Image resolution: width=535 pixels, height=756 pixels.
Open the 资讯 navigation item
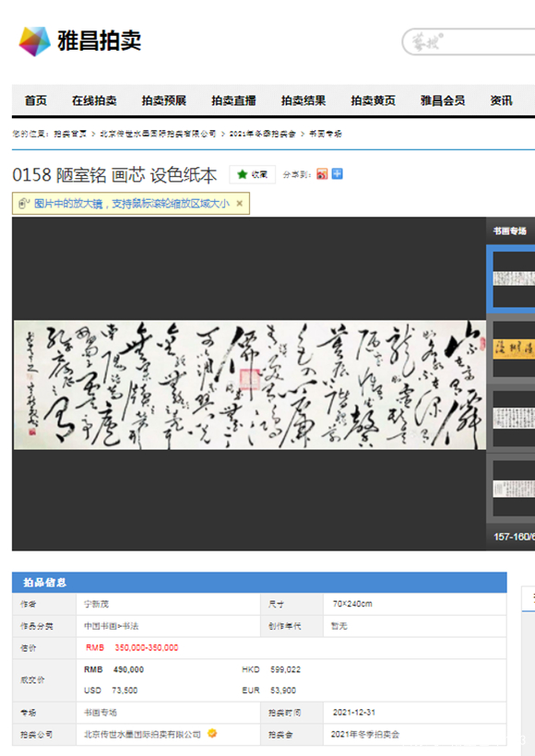pyautogui.click(x=501, y=100)
